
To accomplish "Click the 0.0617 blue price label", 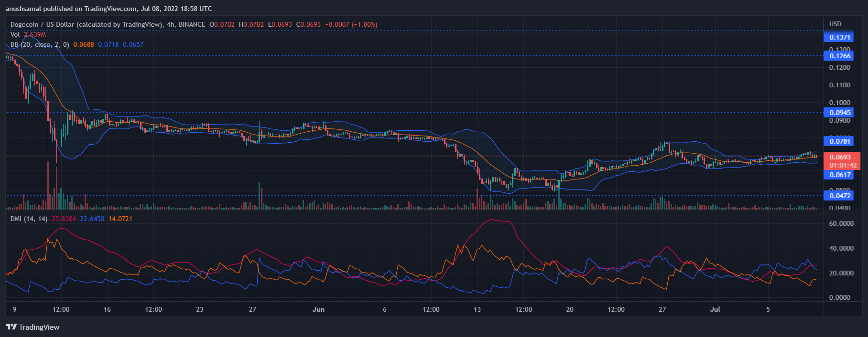I will (839, 175).
